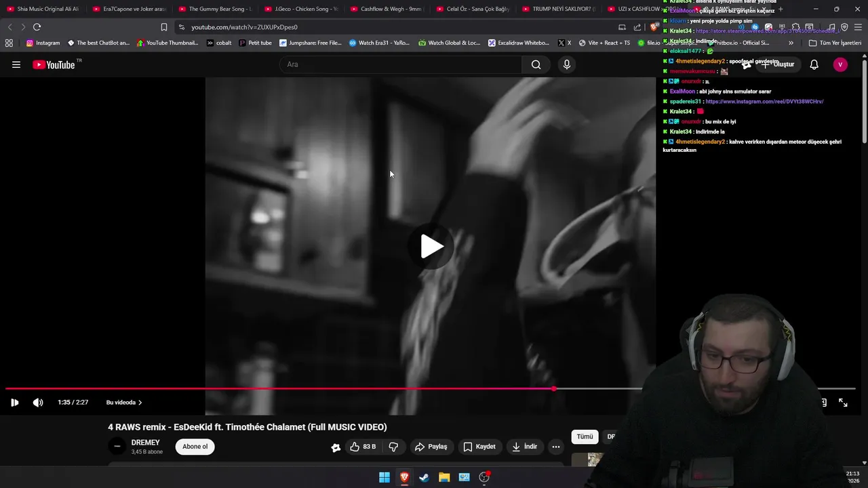Viewport: 868px width, 488px height.
Task: Dislike the video with thumbs down
Action: (393, 447)
